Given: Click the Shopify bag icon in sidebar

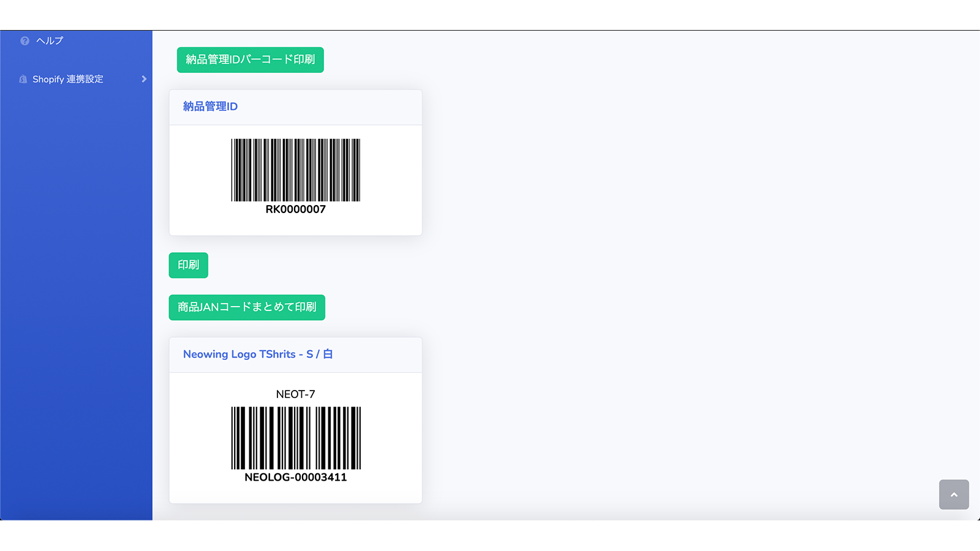Looking at the screenshot, I should 23,79.
